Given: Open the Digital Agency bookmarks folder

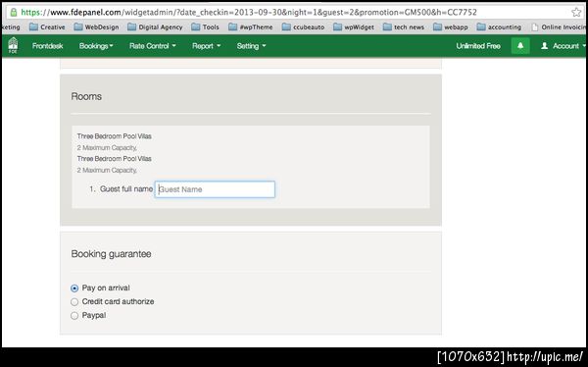Looking at the screenshot, I should click(155, 27).
